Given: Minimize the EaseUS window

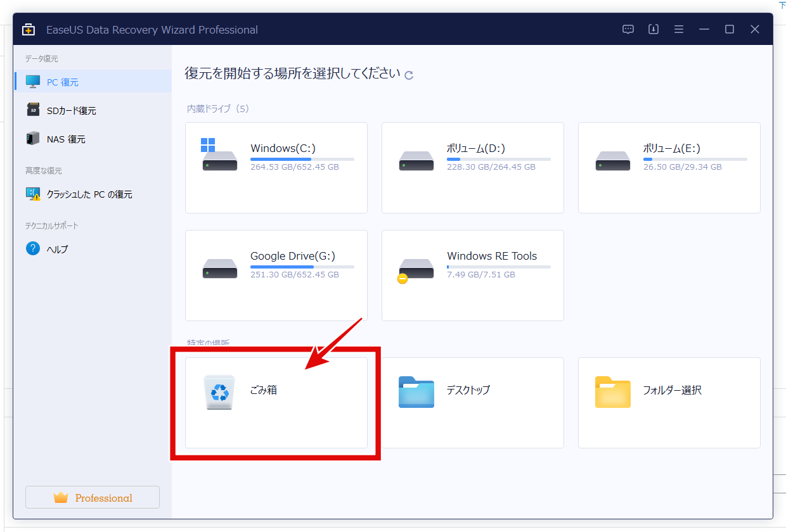Looking at the screenshot, I should point(704,29).
